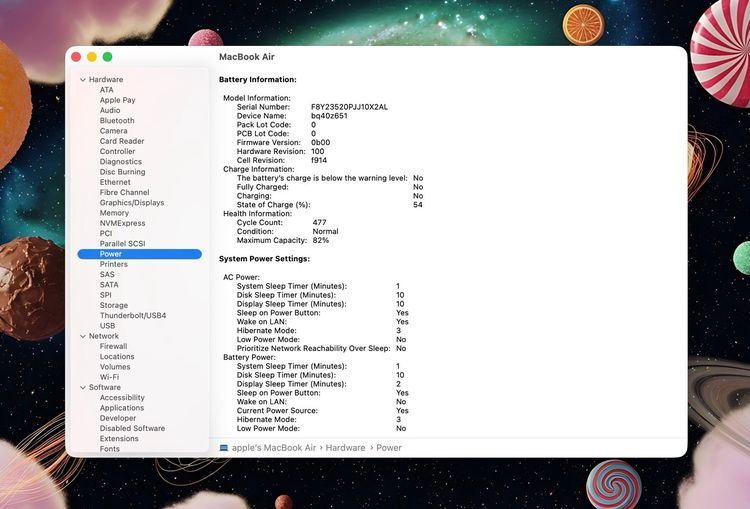
Task: Click Hardware in the bottom path bar
Action: (x=345, y=448)
